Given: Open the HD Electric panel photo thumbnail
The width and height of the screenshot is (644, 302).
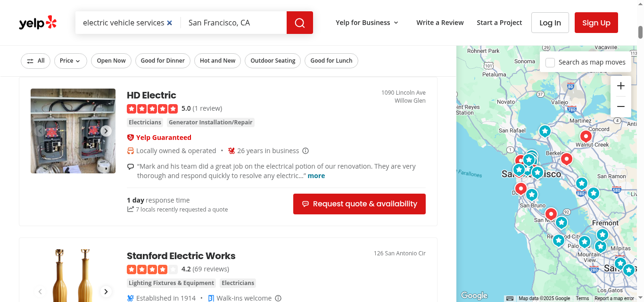Looking at the screenshot, I should point(73,131).
